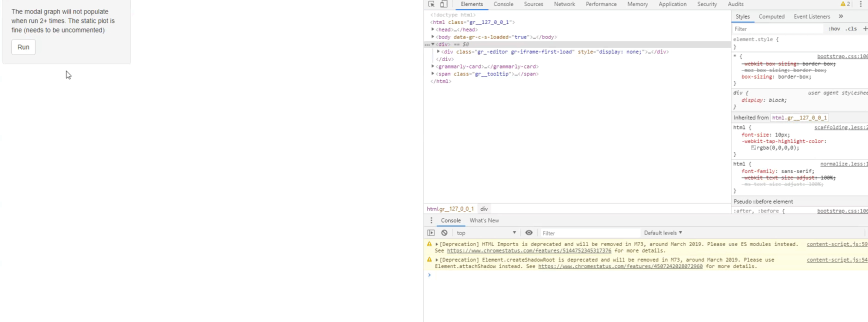This screenshot has height=322, width=868.
Task: Open the Default levels dropdown
Action: point(663,233)
